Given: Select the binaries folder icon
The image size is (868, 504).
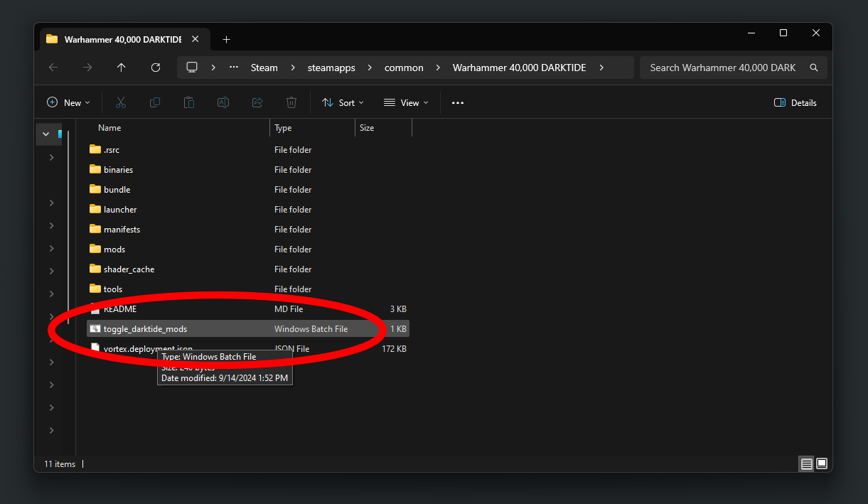Looking at the screenshot, I should pyautogui.click(x=96, y=169).
